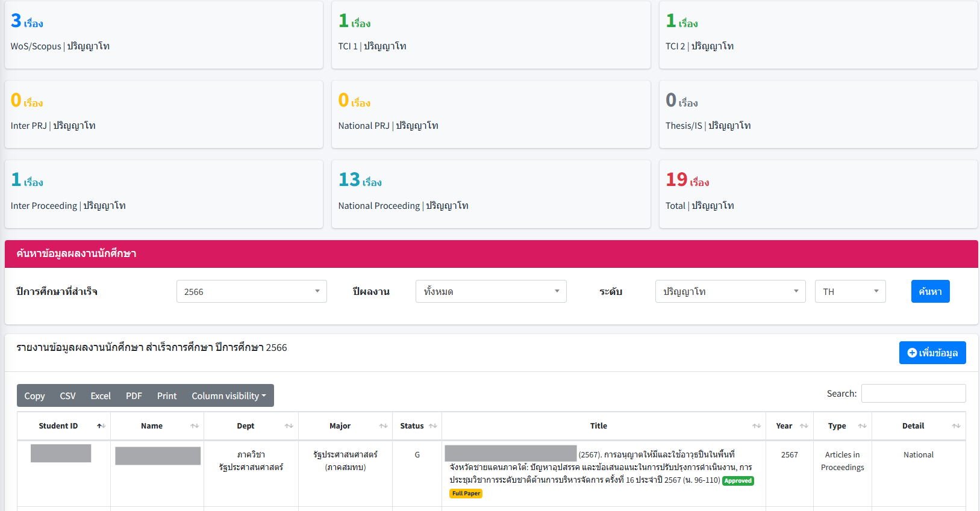980x511 pixels.
Task: Click the PDF export button
Action: [134, 395]
